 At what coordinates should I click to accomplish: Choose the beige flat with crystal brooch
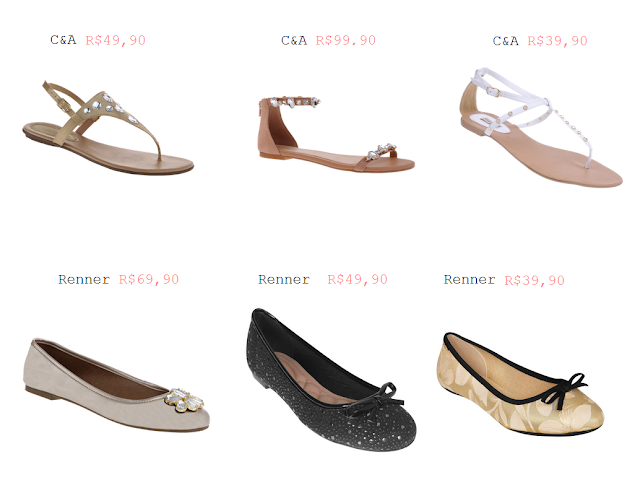point(116,385)
